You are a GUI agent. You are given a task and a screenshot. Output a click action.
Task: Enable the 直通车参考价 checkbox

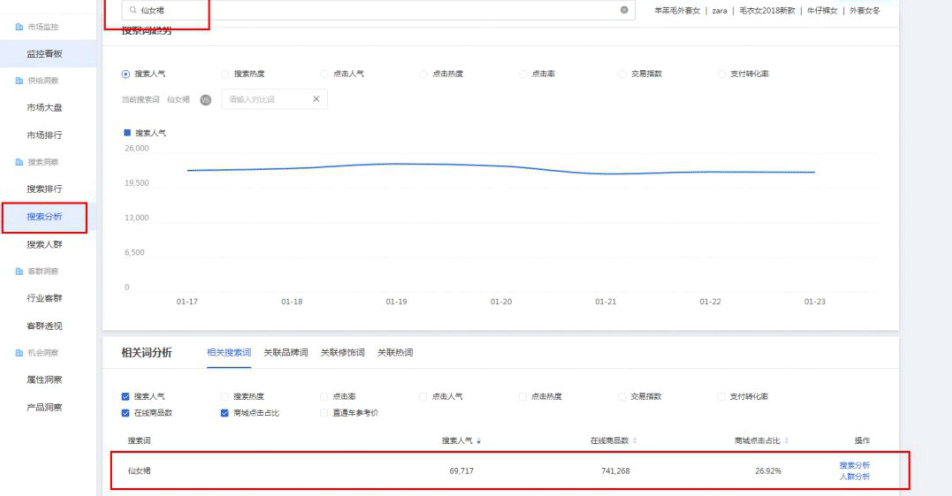(324, 412)
